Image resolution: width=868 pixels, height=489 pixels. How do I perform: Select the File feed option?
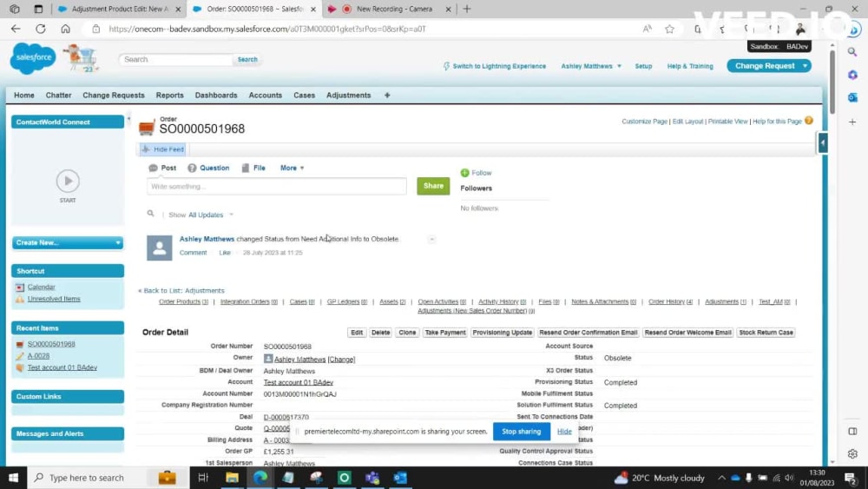pyautogui.click(x=253, y=168)
